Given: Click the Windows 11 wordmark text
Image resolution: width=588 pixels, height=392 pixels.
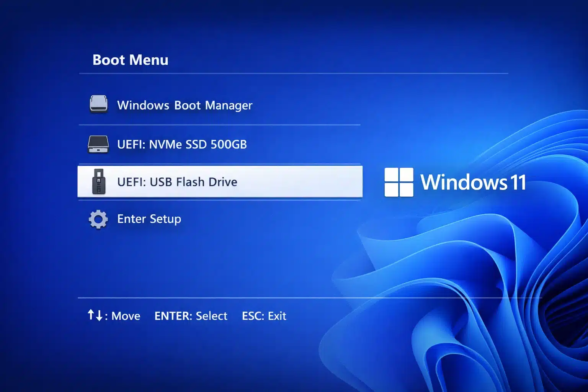Looking at the screenshot, I should tap(475, 183).
